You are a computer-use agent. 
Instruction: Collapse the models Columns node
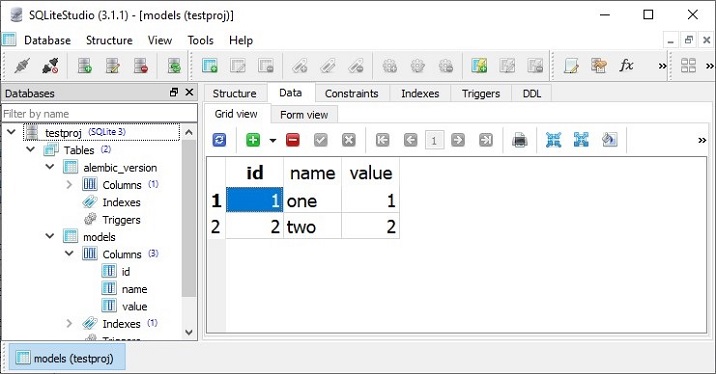(x=69, y=253)
